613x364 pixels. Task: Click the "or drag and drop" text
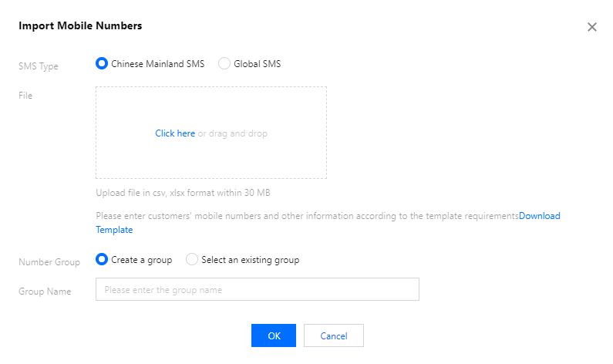(233, 133)
